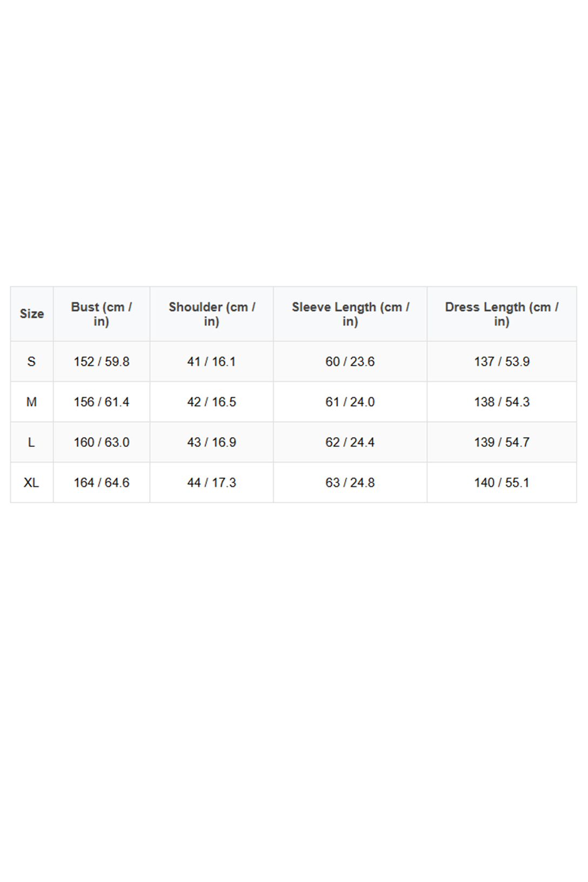Image resolution: width=588 pixels, height=882 pixels.
Task: Select dress length cell 139 / 54.7
Action: point(502,442)
